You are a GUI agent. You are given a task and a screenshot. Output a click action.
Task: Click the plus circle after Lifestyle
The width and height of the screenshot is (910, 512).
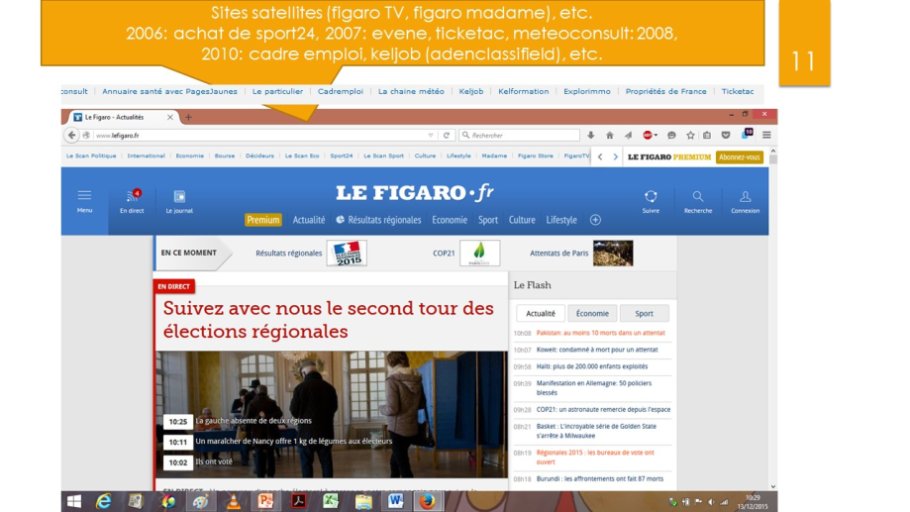[x=595, y=220]
